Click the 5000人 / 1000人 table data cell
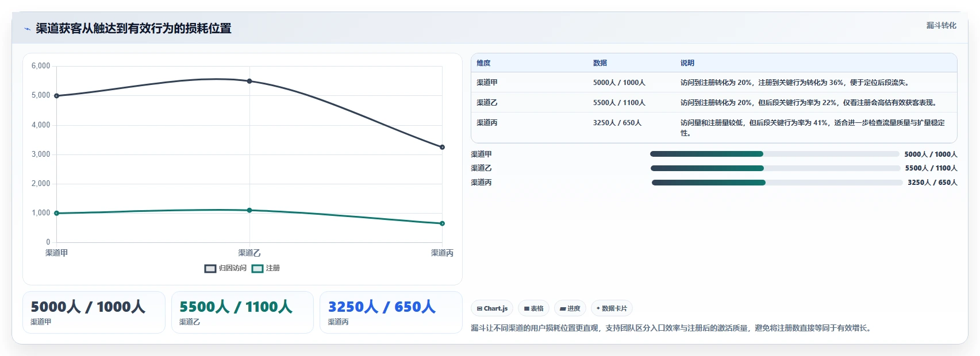 tap(619, 83)
